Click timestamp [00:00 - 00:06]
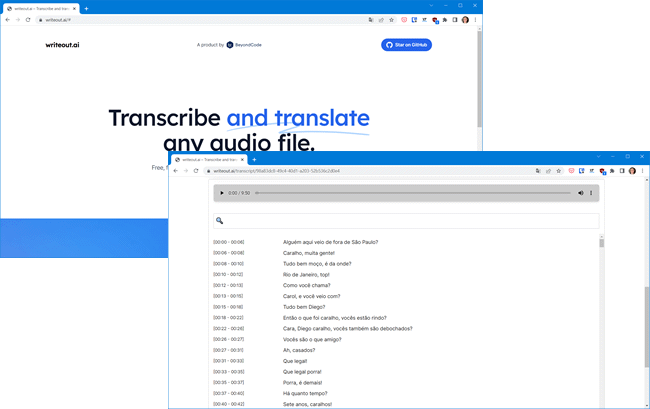This screenshot has width=650, height=409. (229, 242)
